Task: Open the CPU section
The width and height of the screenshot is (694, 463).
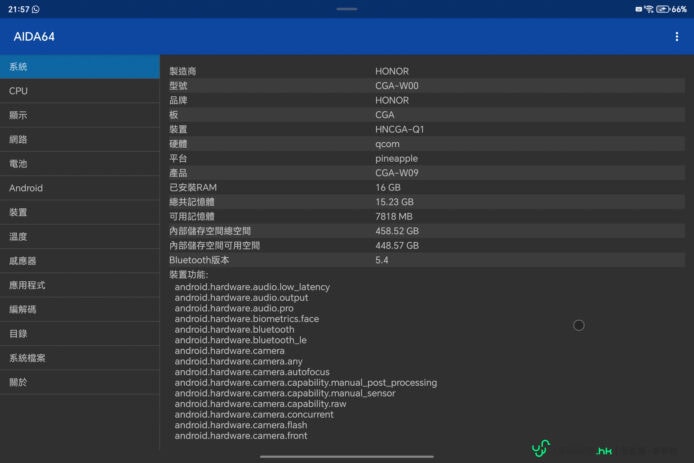Action: click(x=80, y=91)
